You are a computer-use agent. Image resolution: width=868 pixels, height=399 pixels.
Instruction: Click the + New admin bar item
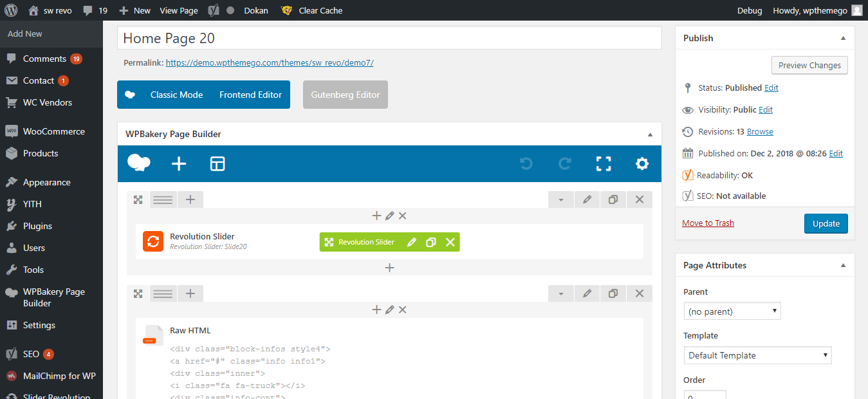[x=135, y=10]
